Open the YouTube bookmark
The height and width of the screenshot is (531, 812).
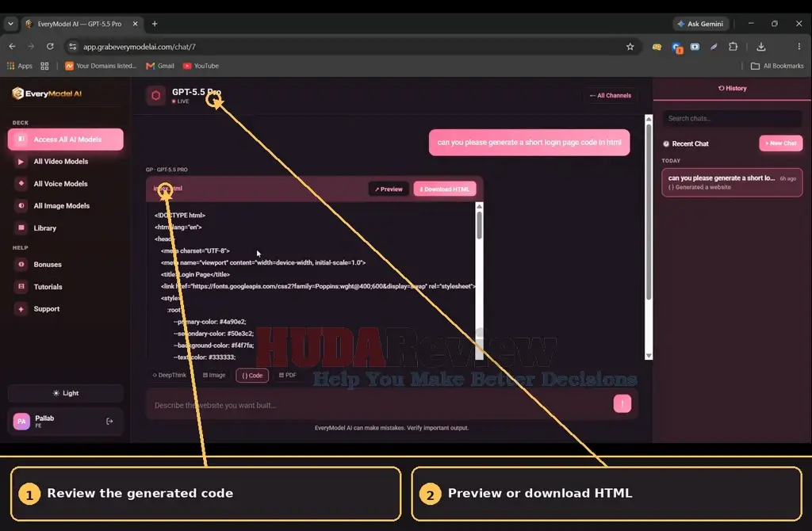pyautogui.click(x=201, y=66)
